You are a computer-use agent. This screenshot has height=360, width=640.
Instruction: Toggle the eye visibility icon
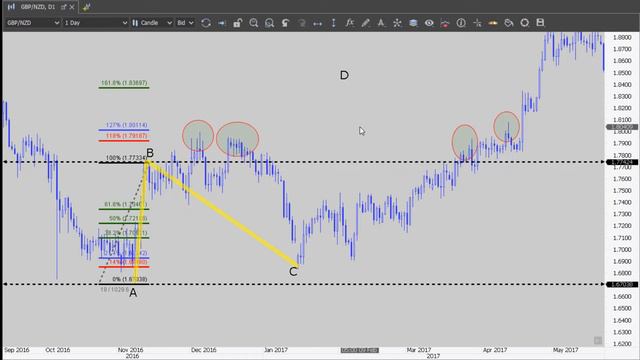429,23
